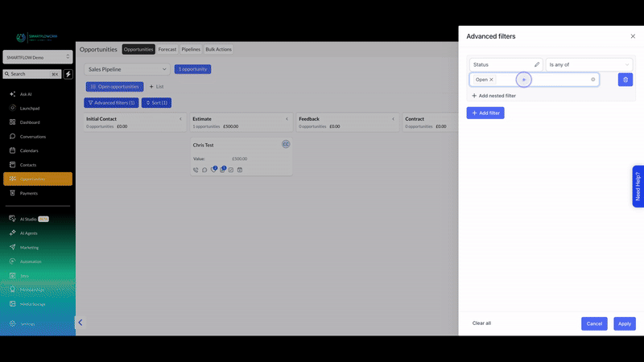The image size is (644, 362).
Task: Open Automation in the sidebar
Action: [x=31, y=261]
